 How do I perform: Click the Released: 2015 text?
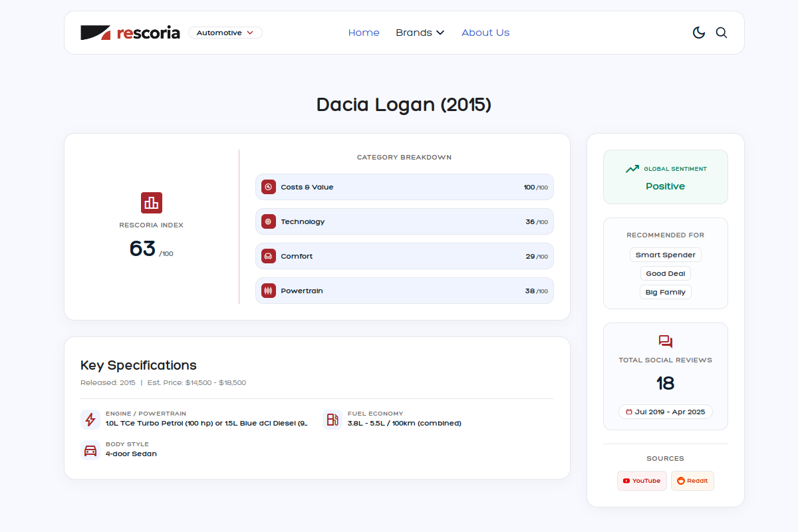pos(108,383)
